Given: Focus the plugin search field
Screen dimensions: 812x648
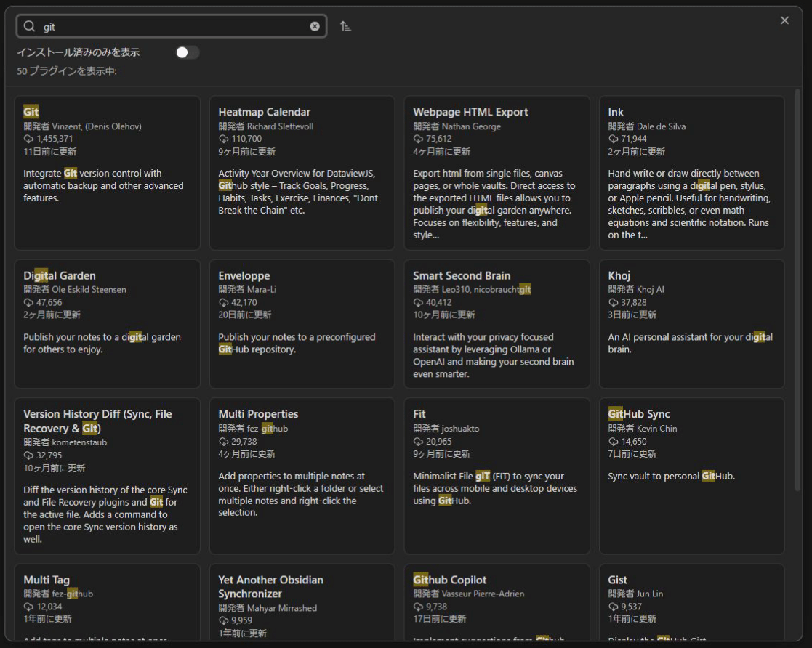Looking at the screenshot, I should pos(172,26).
